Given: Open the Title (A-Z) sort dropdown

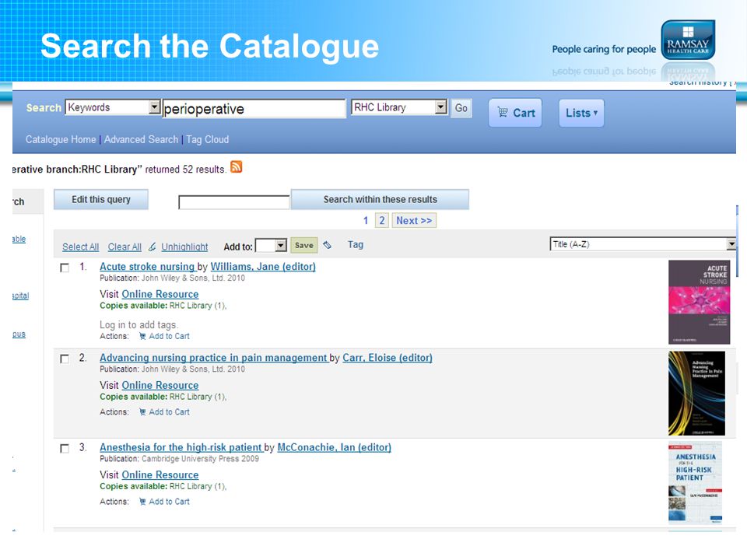Looking at the screenshot, I should 643,244.
